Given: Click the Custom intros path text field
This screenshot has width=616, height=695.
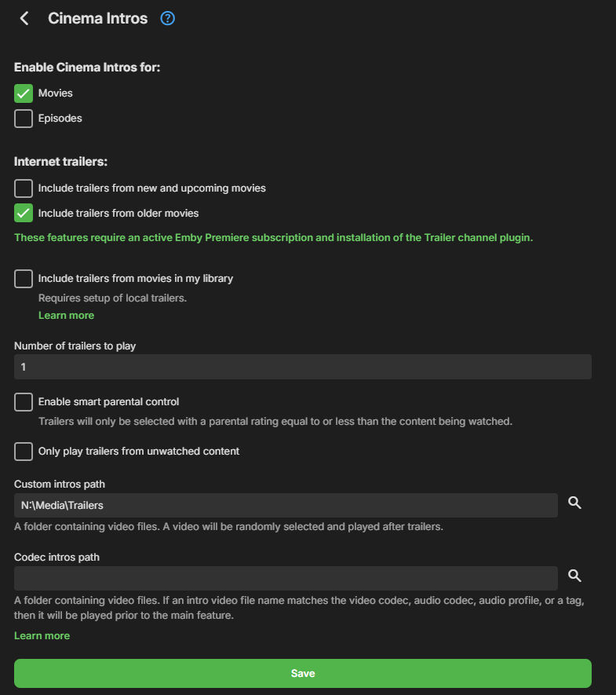Looking at the screenshot, I should 286,505.
